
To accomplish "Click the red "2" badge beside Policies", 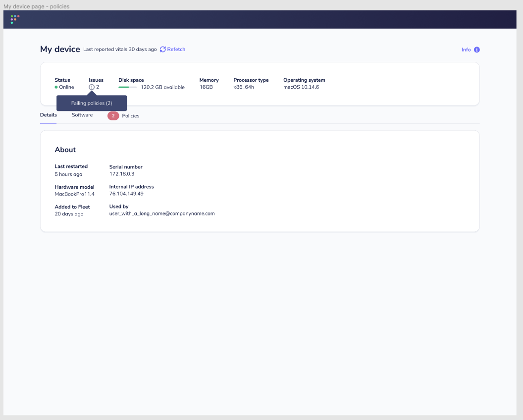I will (x=113, y=115).
